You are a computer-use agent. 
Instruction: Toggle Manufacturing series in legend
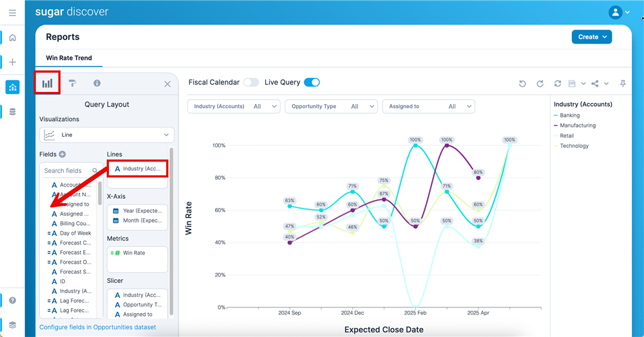574,125
